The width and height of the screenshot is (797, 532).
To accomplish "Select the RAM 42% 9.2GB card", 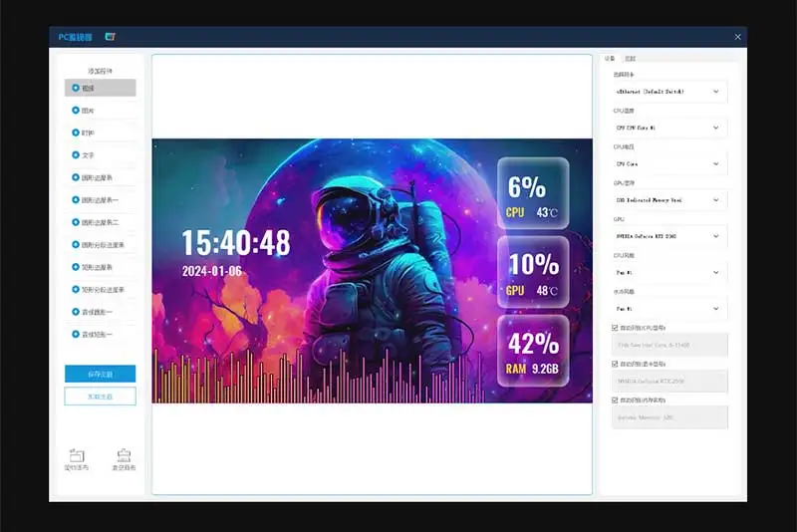I will pyautogui.click(x=533, y=351).
